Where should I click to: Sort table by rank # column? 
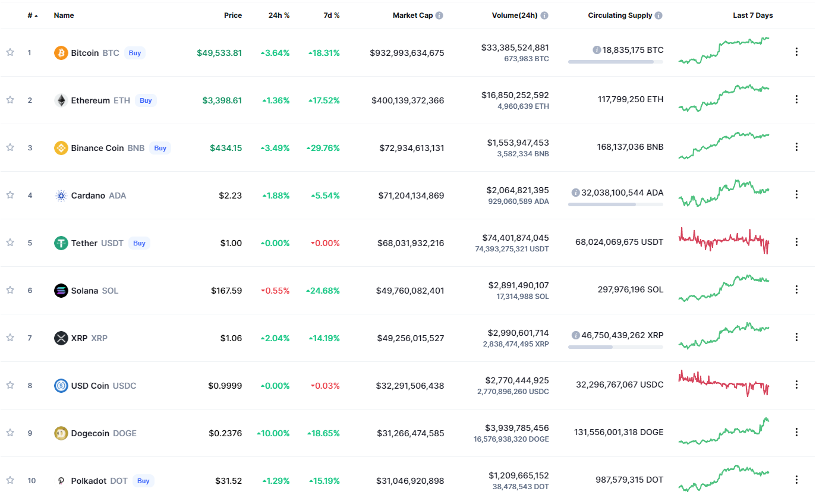(x=33, y=15)
